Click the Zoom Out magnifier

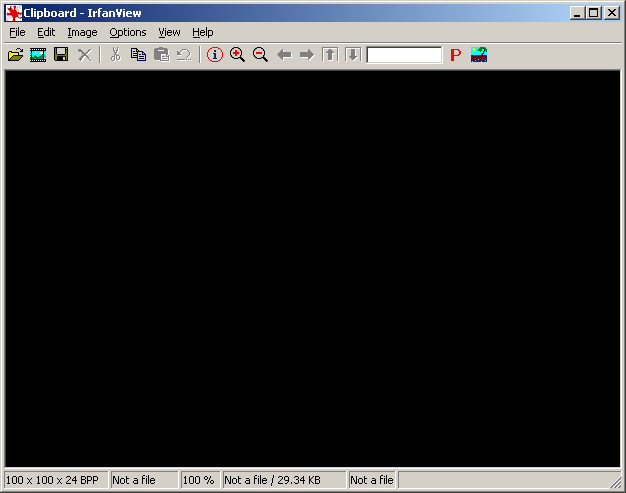(x=260, y=55)
